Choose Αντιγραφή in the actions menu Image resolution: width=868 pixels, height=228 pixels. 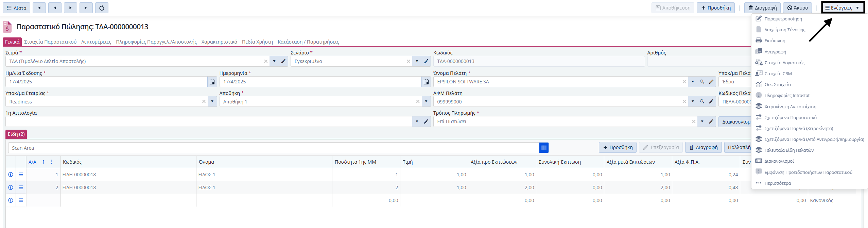pos(775,52)
